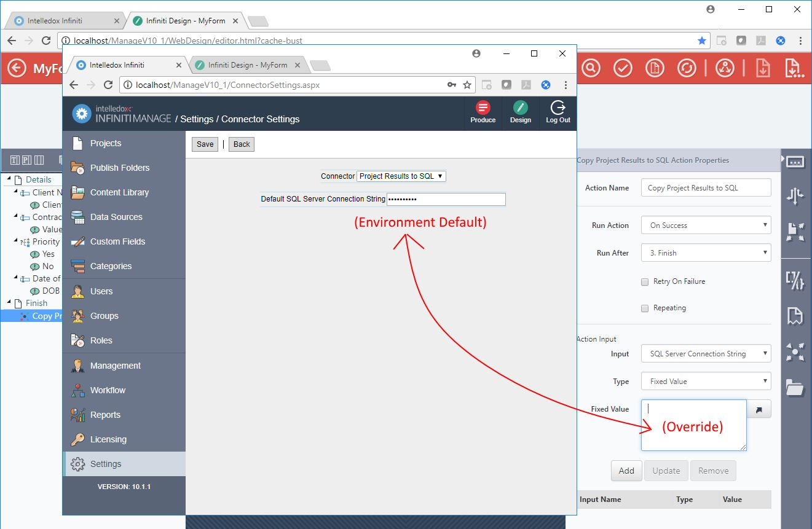Click the bookmark page icon in right sidebar

click(x=795, y=316)
